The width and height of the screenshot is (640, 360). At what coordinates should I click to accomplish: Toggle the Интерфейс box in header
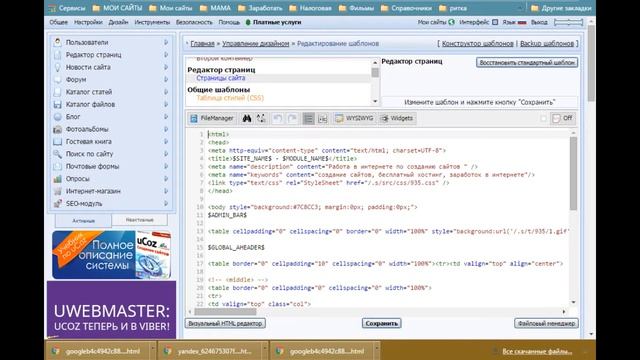(x=495, y=22)
